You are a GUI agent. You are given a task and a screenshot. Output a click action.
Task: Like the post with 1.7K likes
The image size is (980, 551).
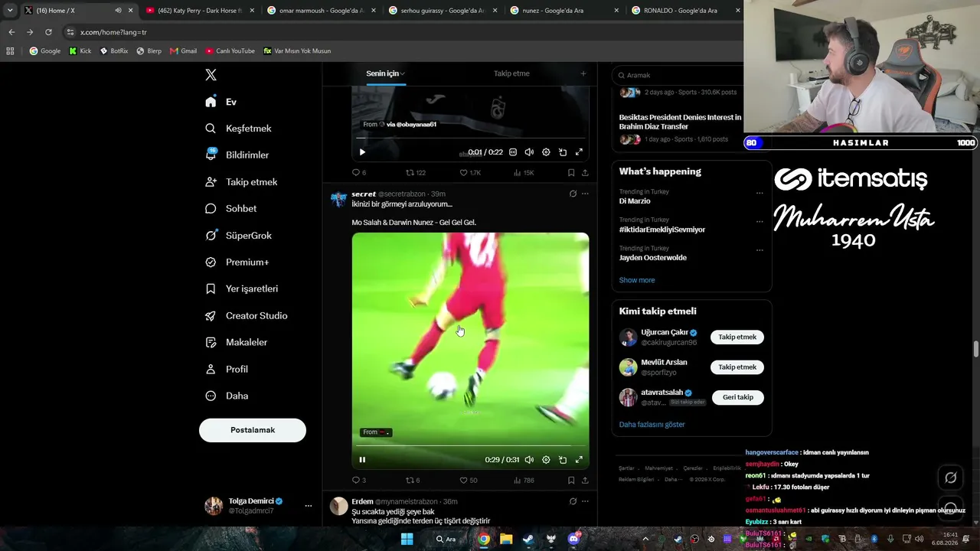[x=469, y=173]
